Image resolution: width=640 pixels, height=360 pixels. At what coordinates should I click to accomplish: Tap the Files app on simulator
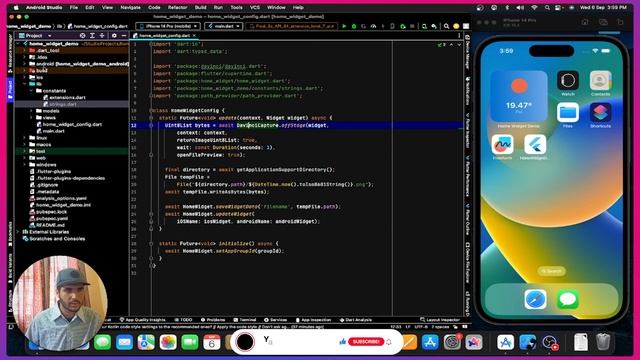tap(568, 112)
